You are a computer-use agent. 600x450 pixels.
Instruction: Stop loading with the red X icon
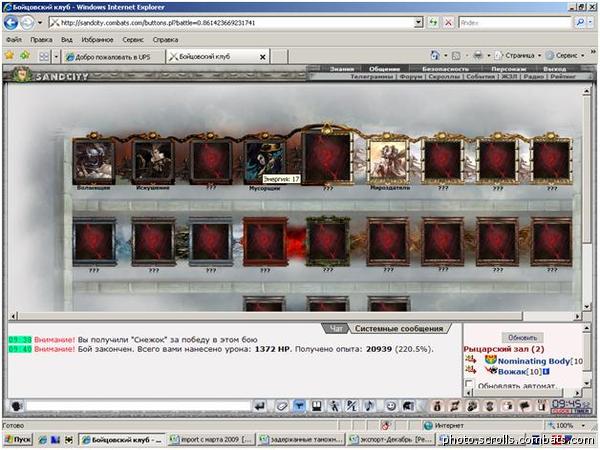pyautogui.click(x=448, y=23)
